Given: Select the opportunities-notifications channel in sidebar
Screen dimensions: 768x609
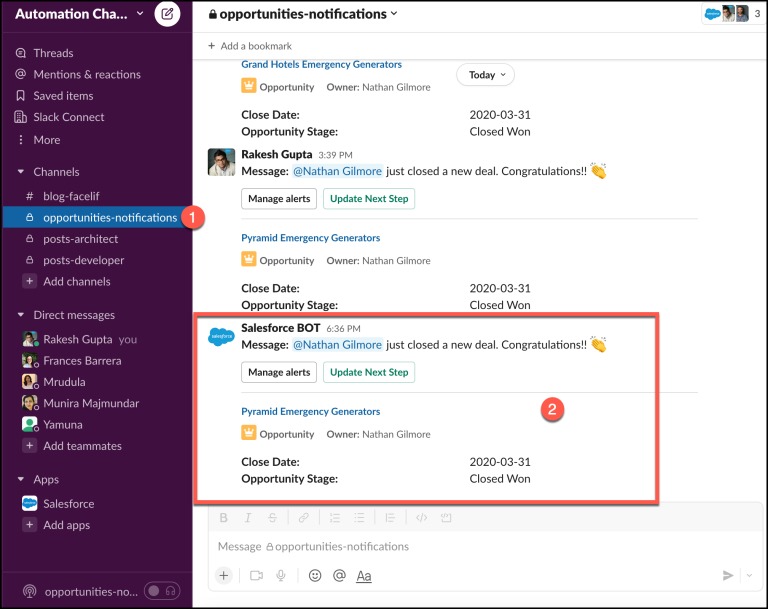Looking at the screenshot, I should point(97,218).
